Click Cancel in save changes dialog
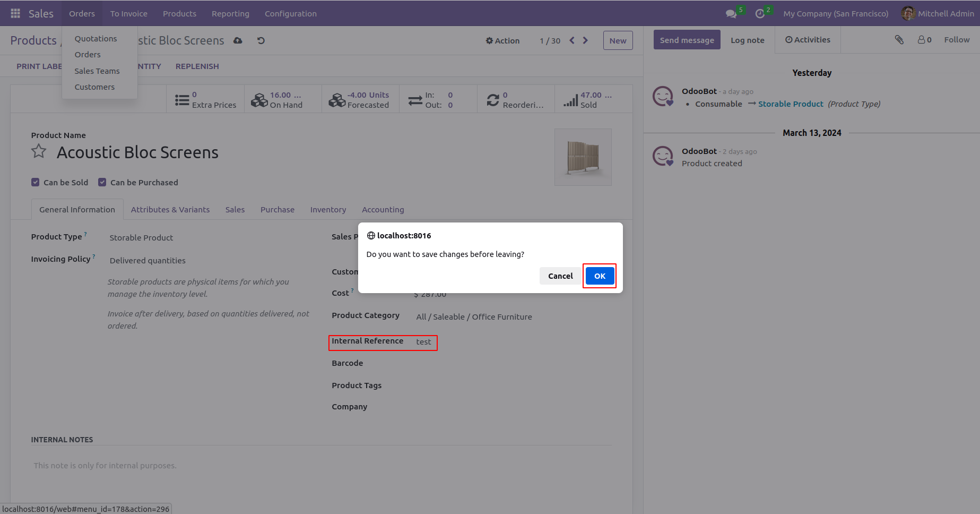Screen dimensions: 980x514 point(560,276)
